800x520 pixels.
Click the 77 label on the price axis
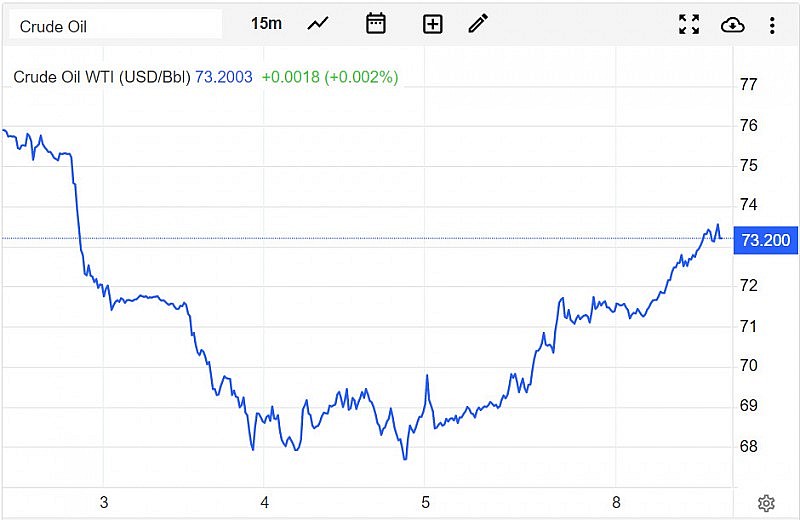tap(747, 85)
